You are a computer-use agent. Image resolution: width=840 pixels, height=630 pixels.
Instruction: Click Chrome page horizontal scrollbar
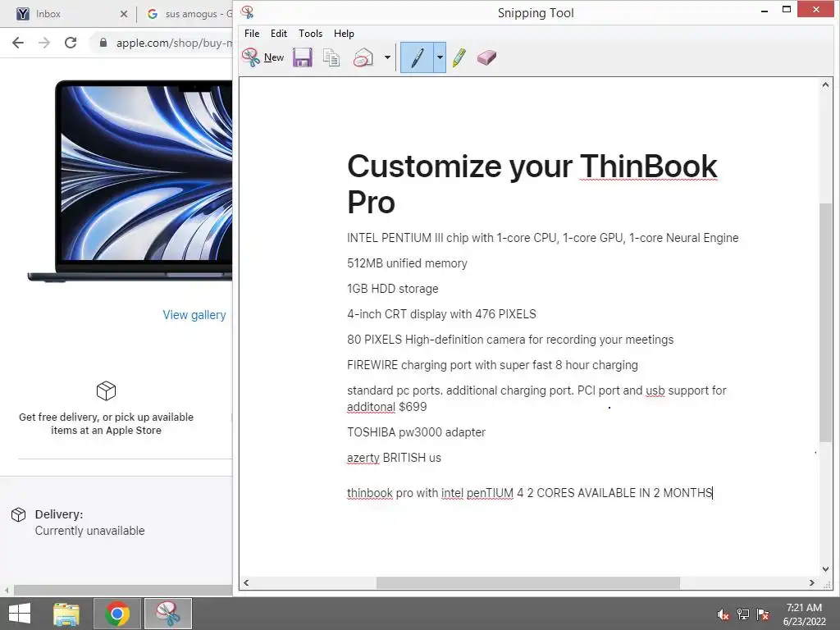123,590
